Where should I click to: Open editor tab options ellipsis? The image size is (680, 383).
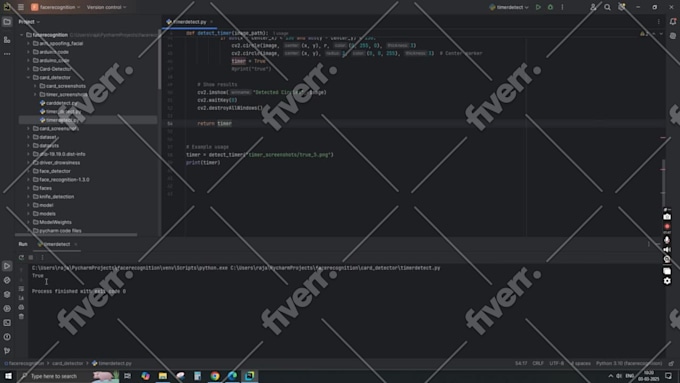pyautogui.click(x=659, y=22)
